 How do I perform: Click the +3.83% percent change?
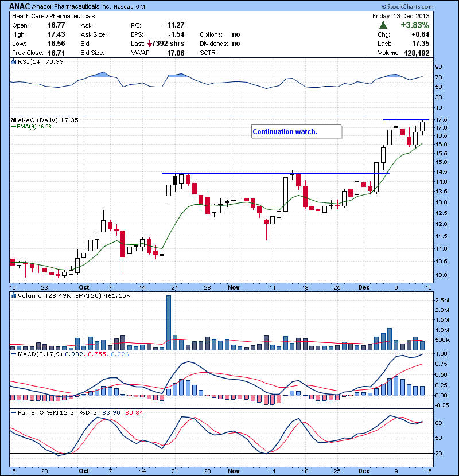click(415, 25)
